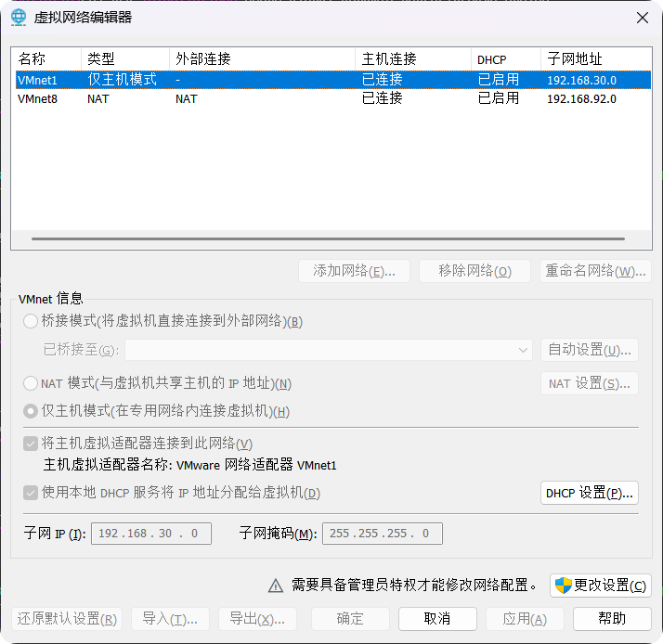Image resolution: width=663 pixels, height=644 pixels.
Task: Click the 导出 button
Action: (x=257, y=619)
